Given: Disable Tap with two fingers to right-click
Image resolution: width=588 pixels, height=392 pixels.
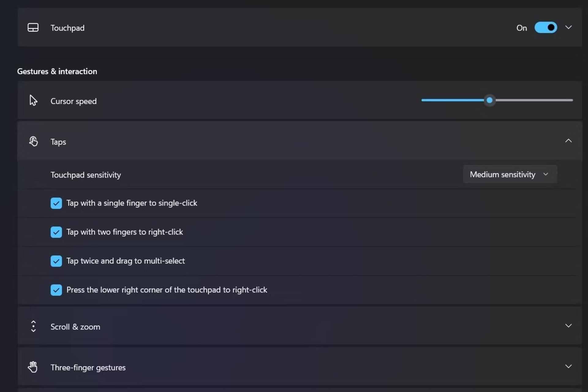Looking at the screenshot, I should (x=56, y=232).
